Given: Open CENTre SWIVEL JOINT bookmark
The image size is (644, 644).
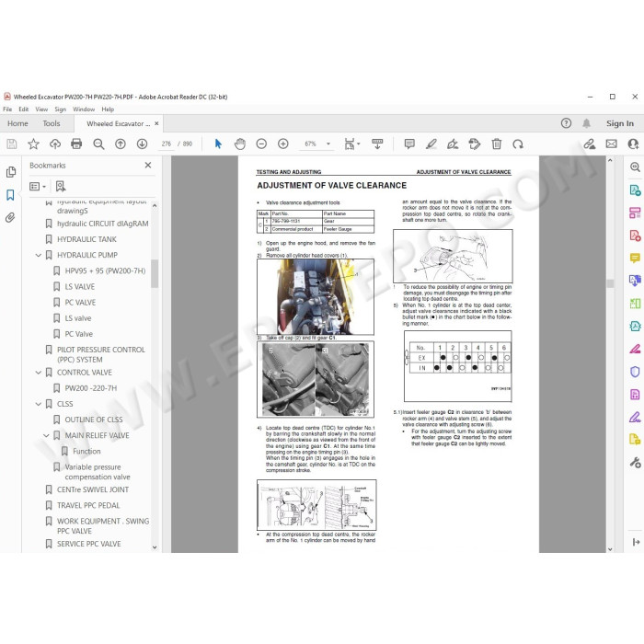Looking at the screenshot, I should (x=93, y=489).
